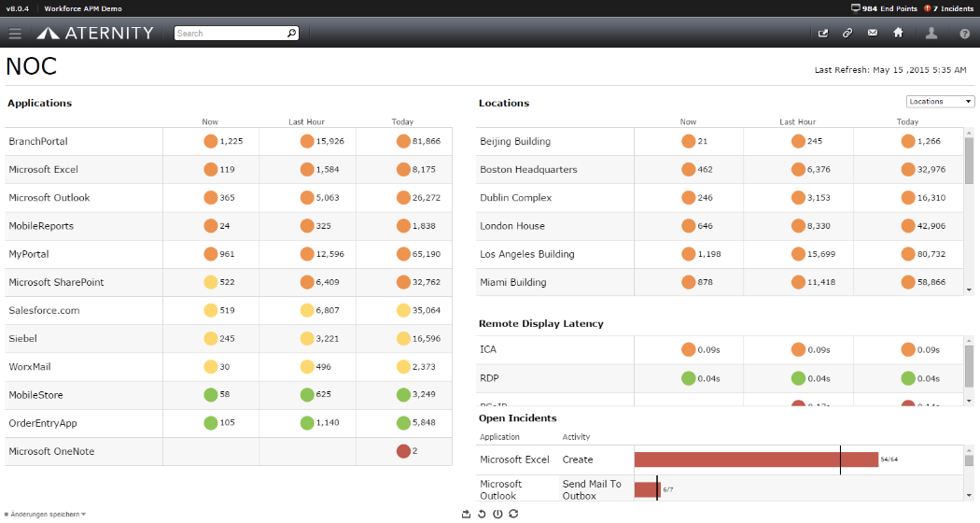Click MobileStore Now green status circle
The width and height of the screenshot is (980, 523).
click(211, 395)
